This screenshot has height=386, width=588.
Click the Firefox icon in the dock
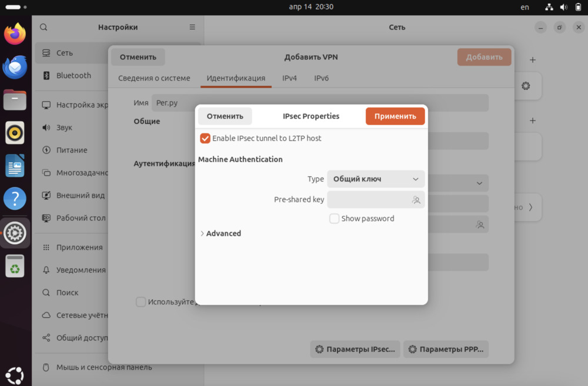15,33
